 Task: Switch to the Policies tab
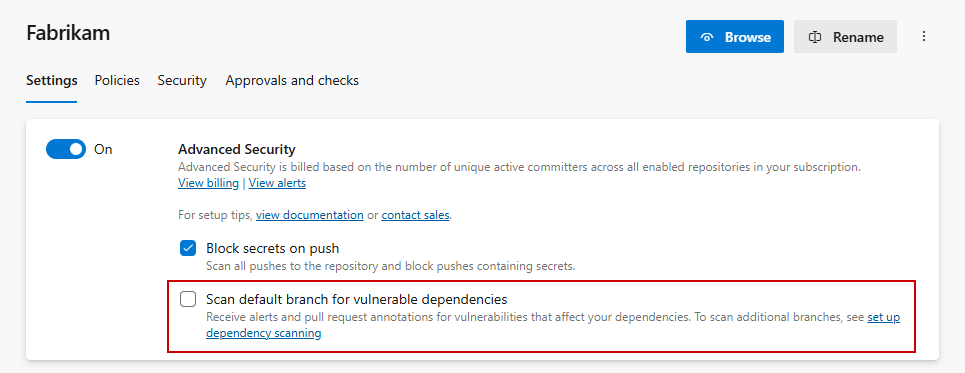(x=117, y=81)
